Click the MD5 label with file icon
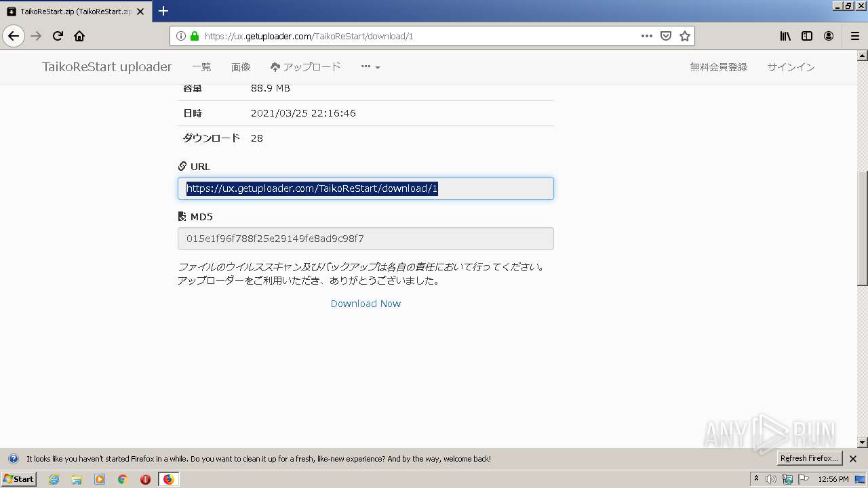The width and height of the screenshot is (868, 488). pos(195,217)
